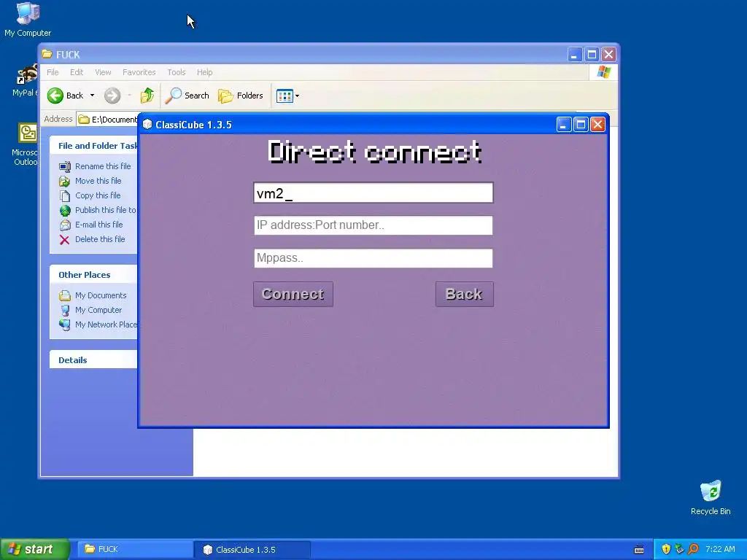Open the Favorites menu in Explorer

(139, 72)
